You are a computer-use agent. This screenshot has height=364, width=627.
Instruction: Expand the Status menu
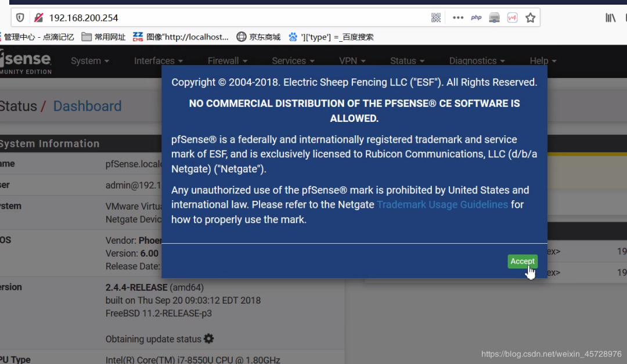point(407,61)
